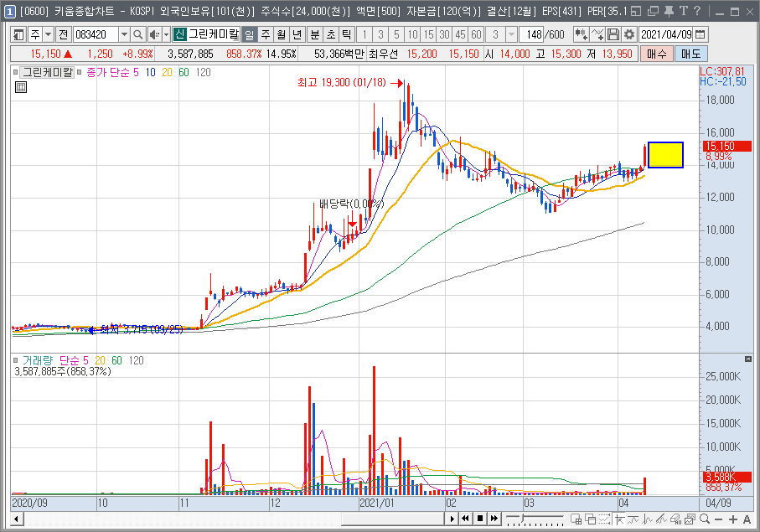Image resolution: width=760 pixels, height=532 pixels.
Task: Click the speaker sound alert icon
Action: (154, 34)
